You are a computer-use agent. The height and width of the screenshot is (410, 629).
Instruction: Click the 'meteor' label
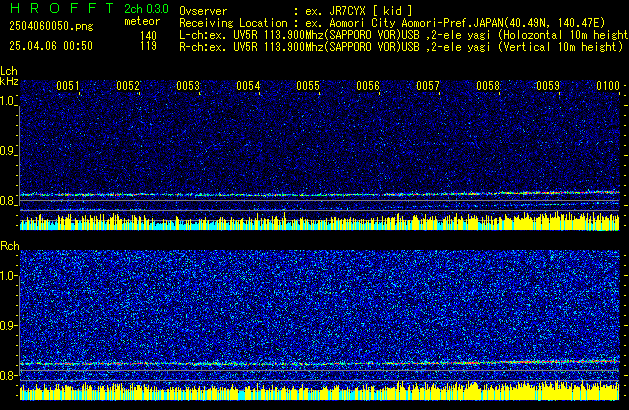142,21
